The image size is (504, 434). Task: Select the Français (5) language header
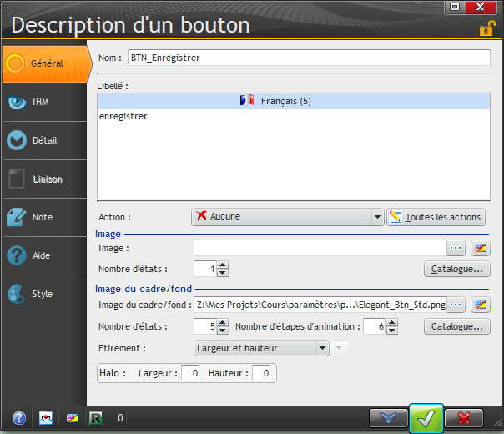tap(294, 101)
